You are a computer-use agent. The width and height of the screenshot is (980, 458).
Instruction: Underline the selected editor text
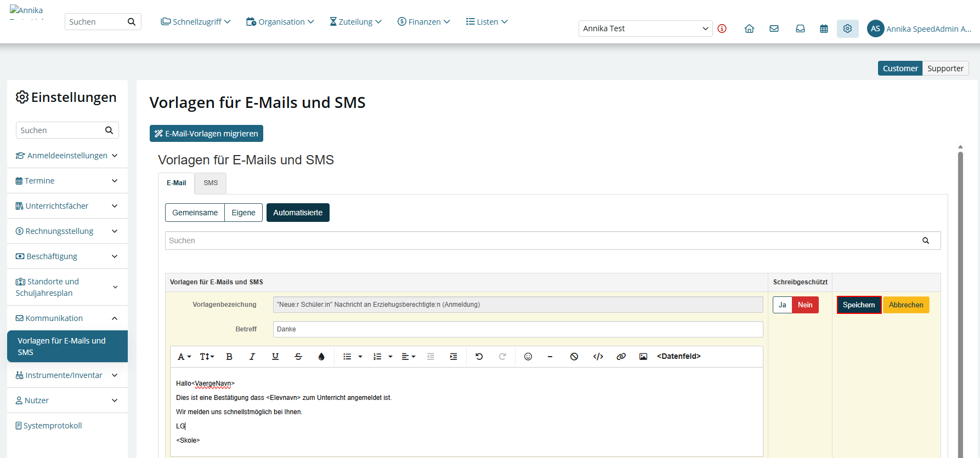275,357
